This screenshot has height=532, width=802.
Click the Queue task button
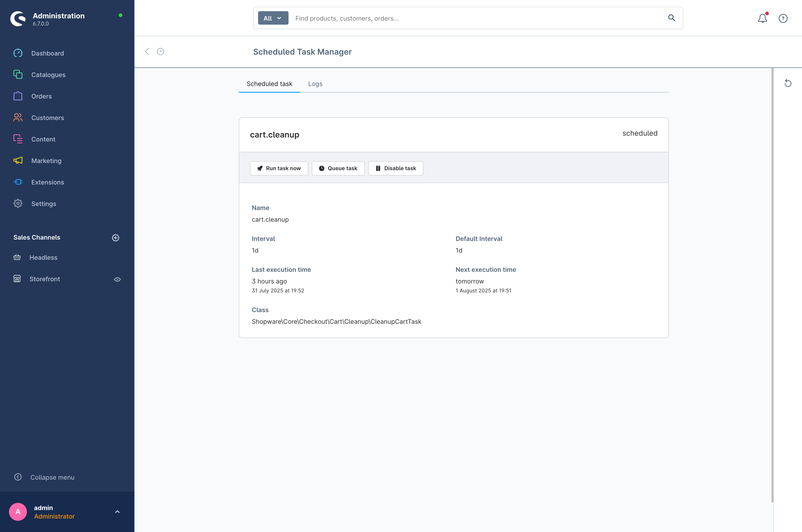(338, 168)
